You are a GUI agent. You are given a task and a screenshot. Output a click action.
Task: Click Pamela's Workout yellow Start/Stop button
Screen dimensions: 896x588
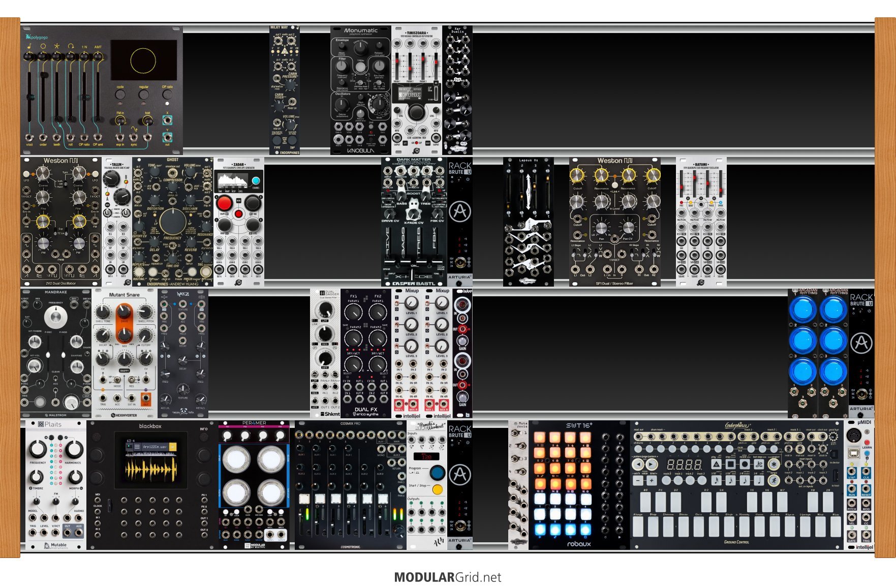click(x=437, y=489)
